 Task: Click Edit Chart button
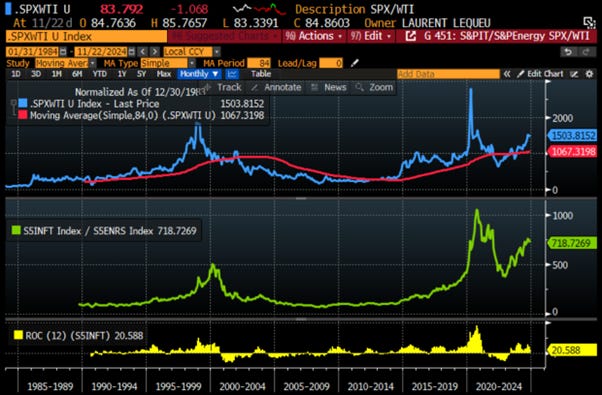pyautogui.click(x=541, y=74)
